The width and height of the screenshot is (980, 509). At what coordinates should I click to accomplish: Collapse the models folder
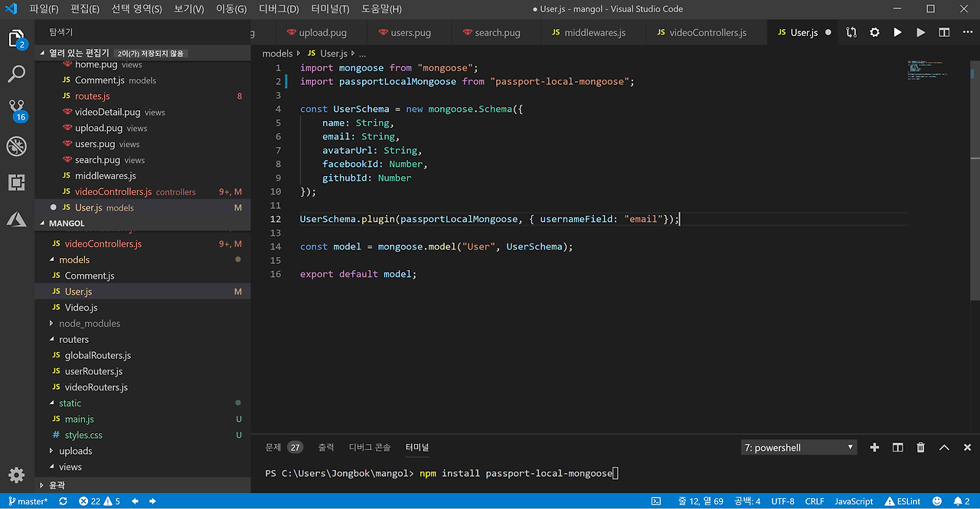coord(74,259)
